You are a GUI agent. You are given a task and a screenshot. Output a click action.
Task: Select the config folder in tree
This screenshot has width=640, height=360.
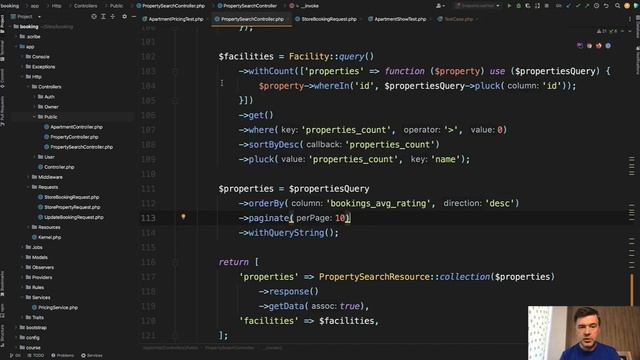coord(33,338)
